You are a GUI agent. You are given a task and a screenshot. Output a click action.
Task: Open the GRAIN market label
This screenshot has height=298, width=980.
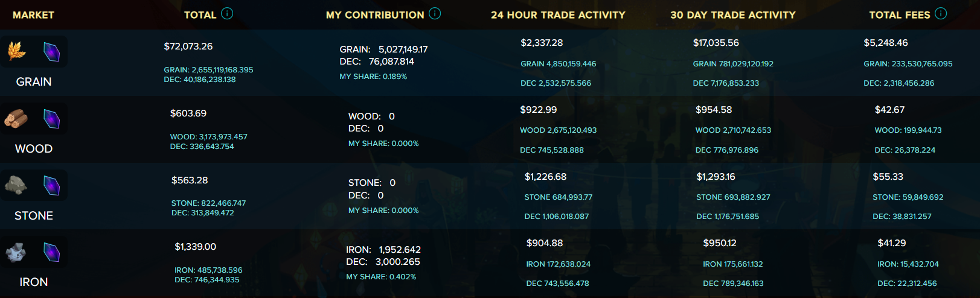34,81
